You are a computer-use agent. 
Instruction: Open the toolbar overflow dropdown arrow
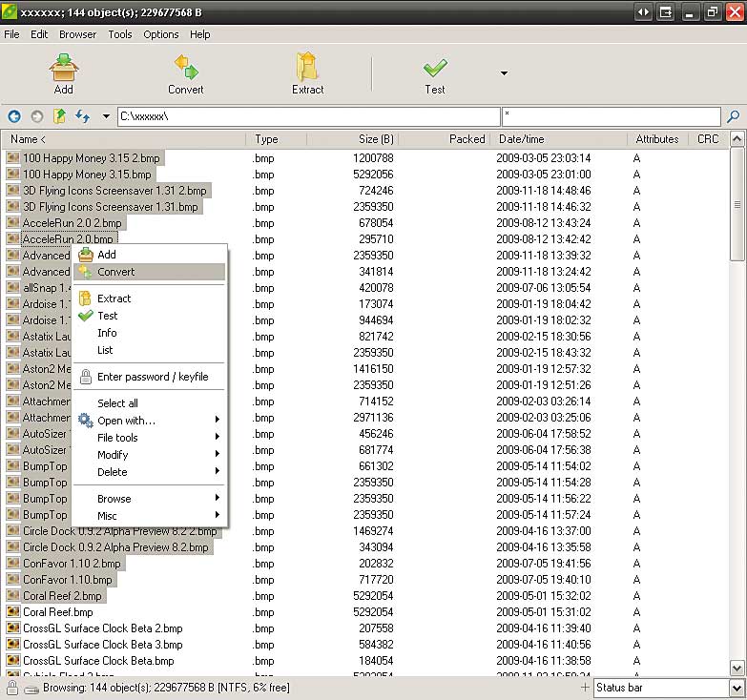[504, 73]
